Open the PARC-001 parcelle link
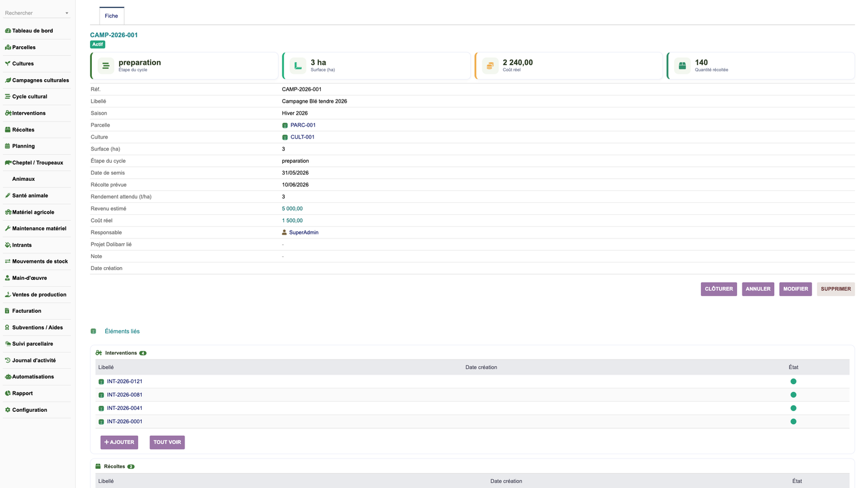Image resolution: width=868 pixels, height=488 pixels. tap(303, 125)
